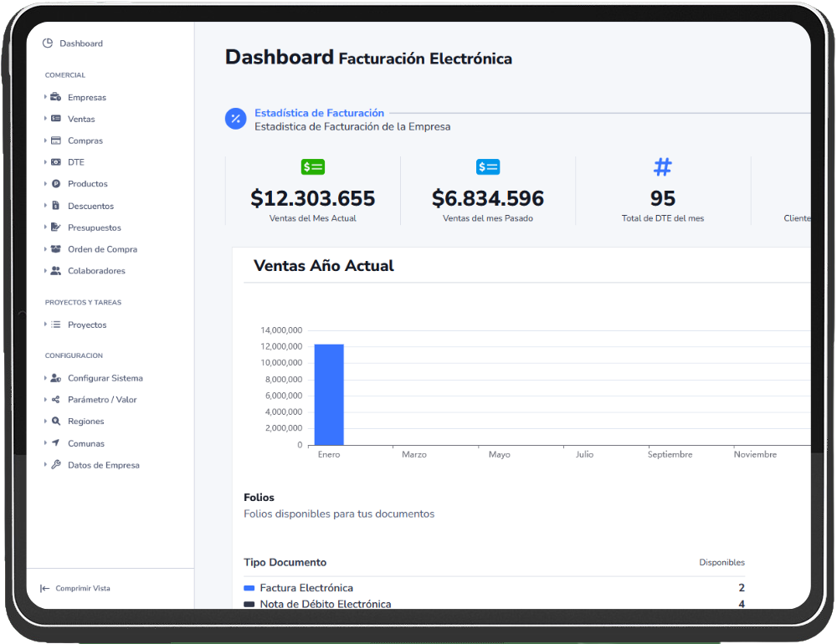Click the Compras credit card icon
837x644 pixels.
pyautogui.click(x=55, y=141)
